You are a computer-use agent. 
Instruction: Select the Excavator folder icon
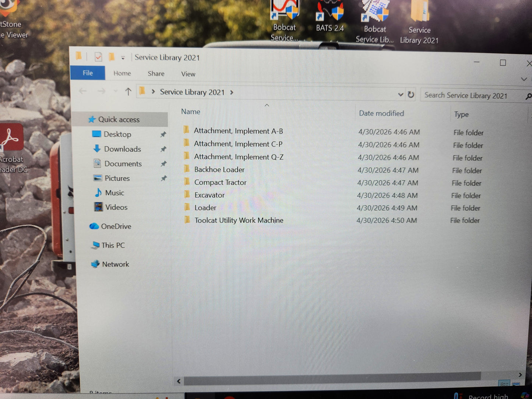coord(187,194)
